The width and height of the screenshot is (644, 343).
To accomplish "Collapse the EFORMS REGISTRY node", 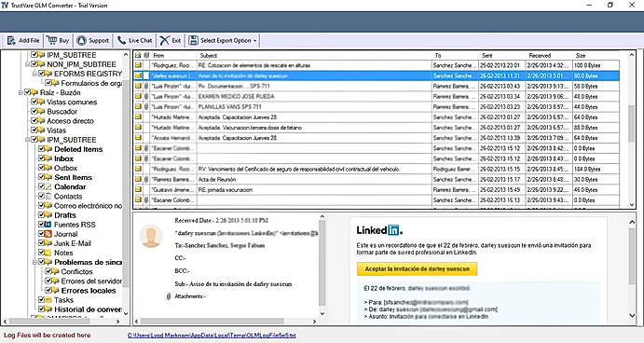I will click(x=34, y=74).
